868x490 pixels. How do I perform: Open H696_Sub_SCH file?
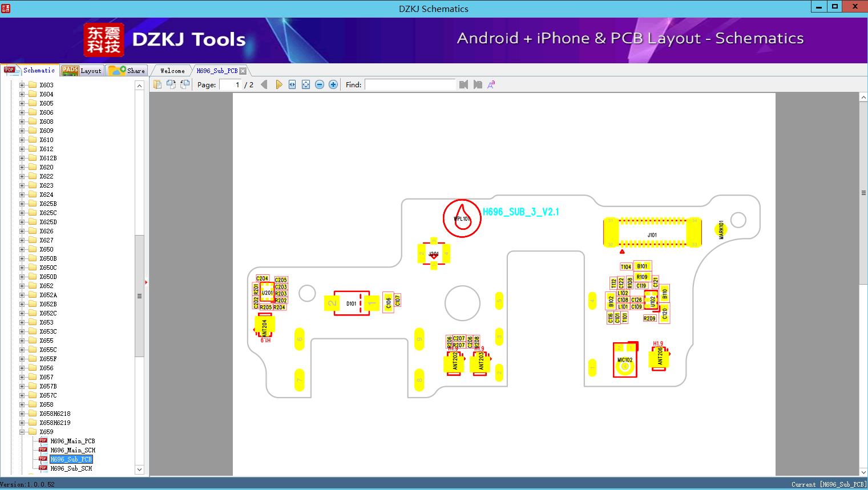(71, 468)
